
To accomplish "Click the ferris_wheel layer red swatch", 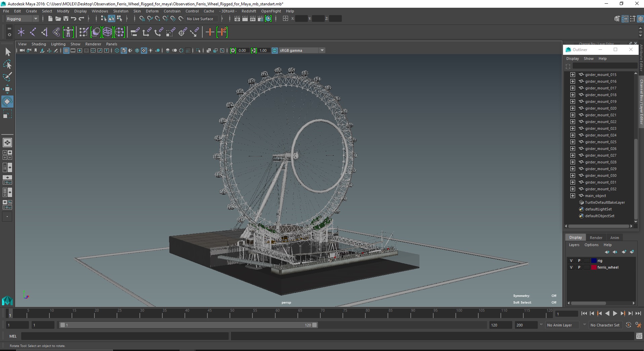I will click(594, 267).
